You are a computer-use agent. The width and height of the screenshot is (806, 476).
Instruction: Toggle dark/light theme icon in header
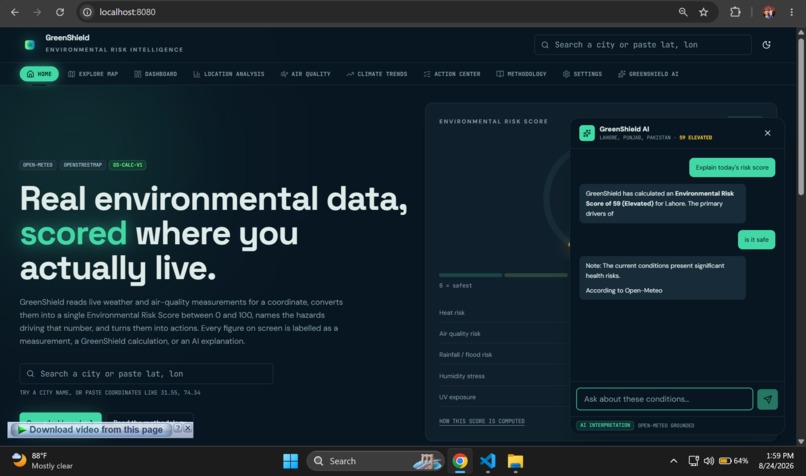[766, 45]
